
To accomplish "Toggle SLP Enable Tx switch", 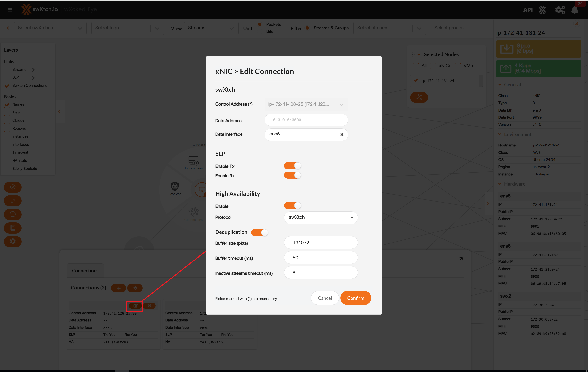I will [x=292, y=166].
